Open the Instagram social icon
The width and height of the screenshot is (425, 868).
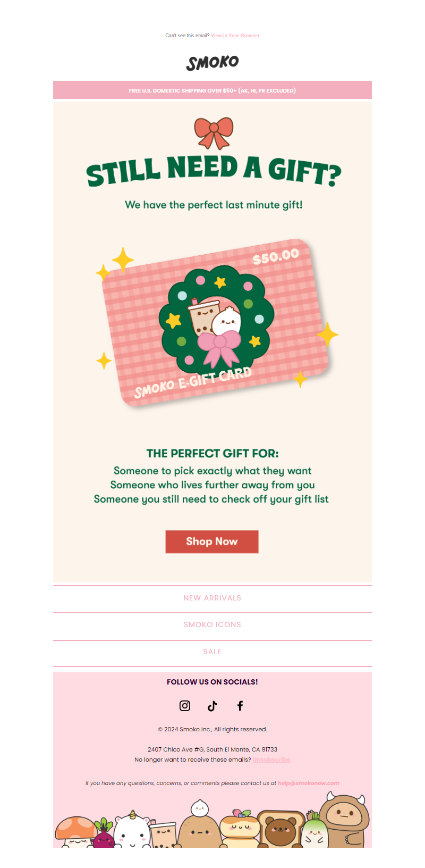(185, 706)
